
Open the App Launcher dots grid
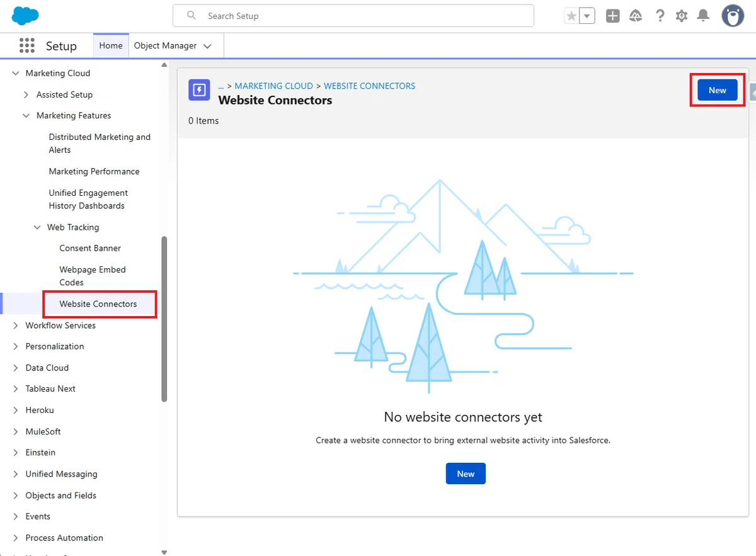pos(26,45)
